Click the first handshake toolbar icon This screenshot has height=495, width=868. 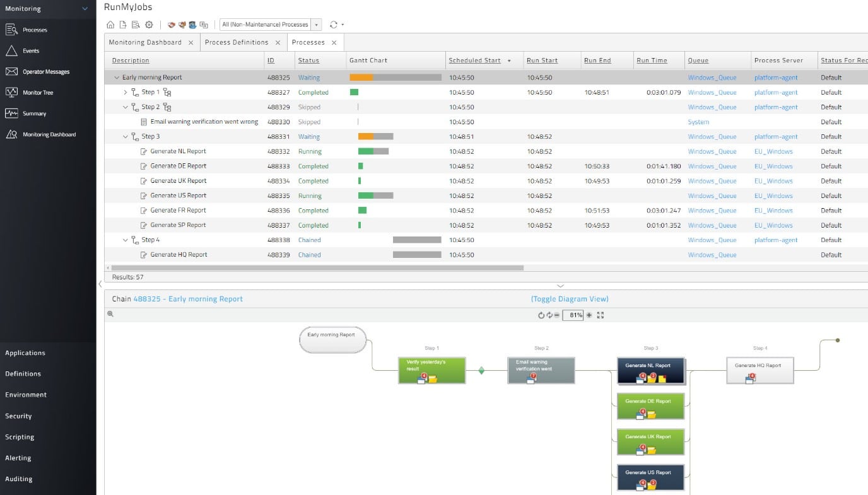coord(171,25)
